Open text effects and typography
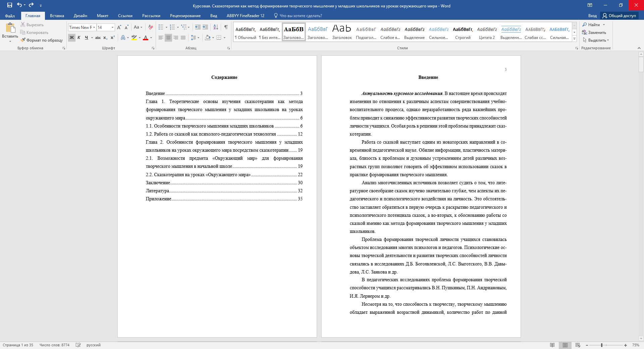This screenshot has width=644, height=349. [x=123, y=38]
